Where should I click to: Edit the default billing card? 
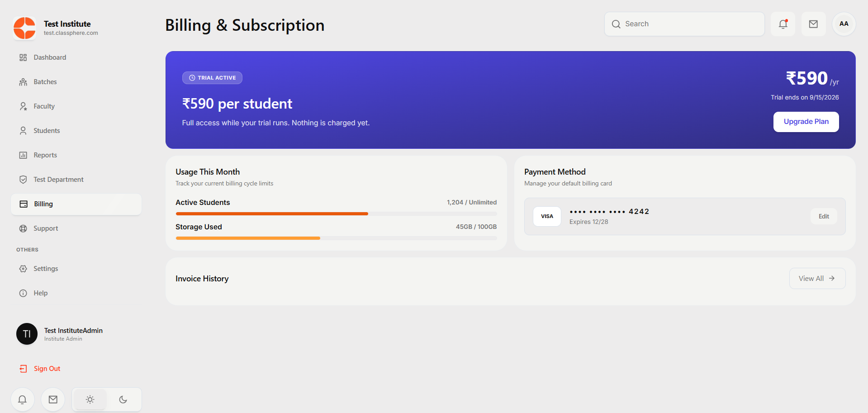coord(824,216)
